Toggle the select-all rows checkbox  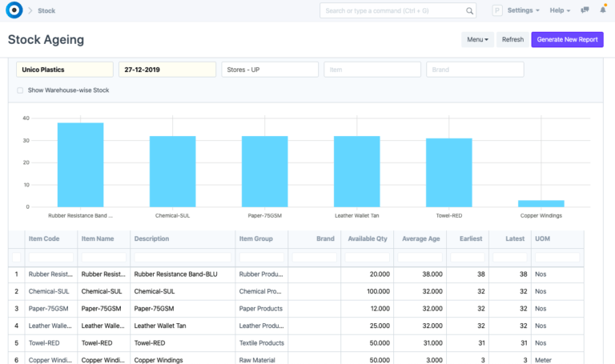(x=16, y=257)
